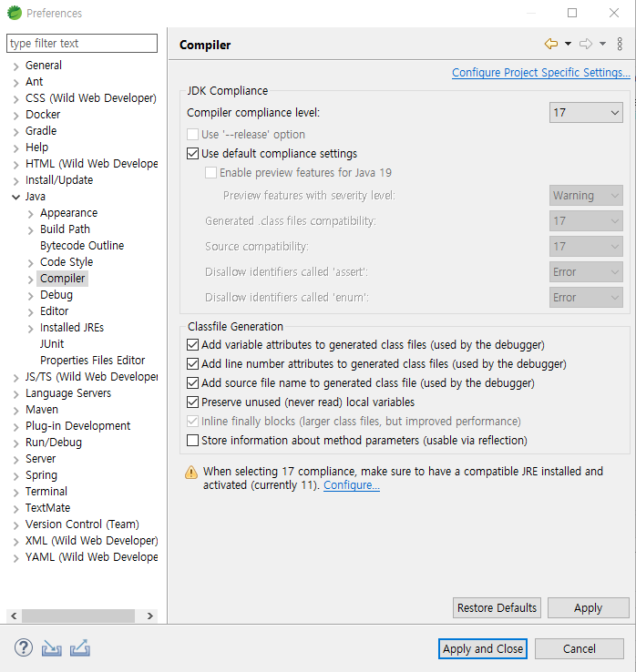The image size is (636, 672).
Task: Select Build Path under Java
Action: coord(65,229)
